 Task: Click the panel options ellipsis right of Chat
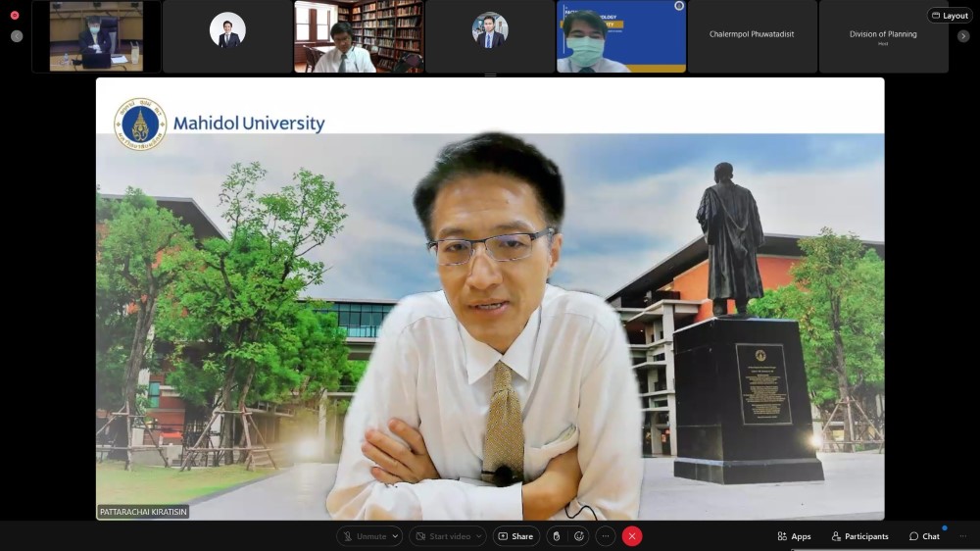(x=962, y=536)
